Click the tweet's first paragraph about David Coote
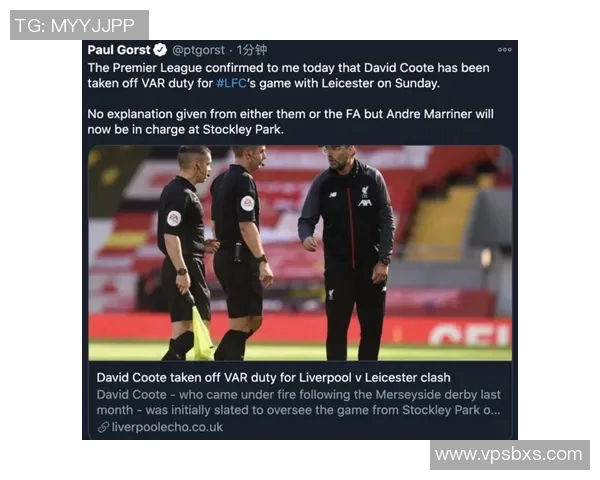The width and height of the screenshot is (600, 480). [289, 75]
